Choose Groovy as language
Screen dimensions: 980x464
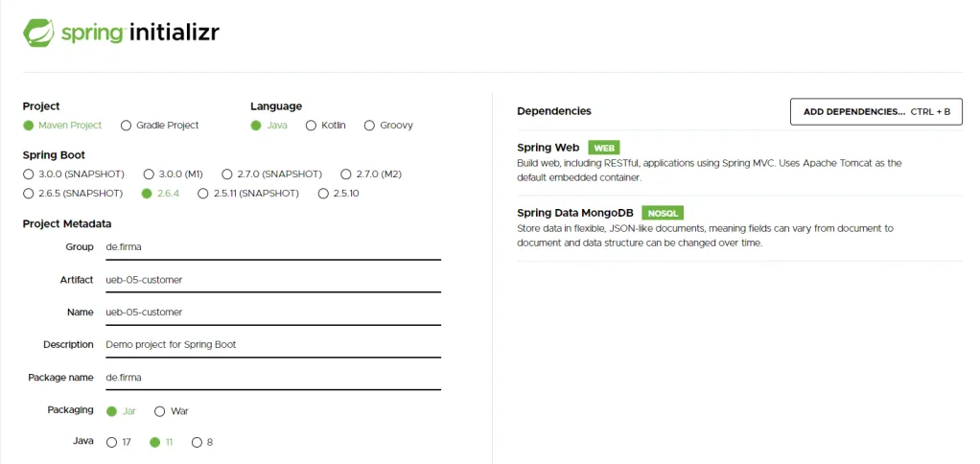(x=388, y=125)
